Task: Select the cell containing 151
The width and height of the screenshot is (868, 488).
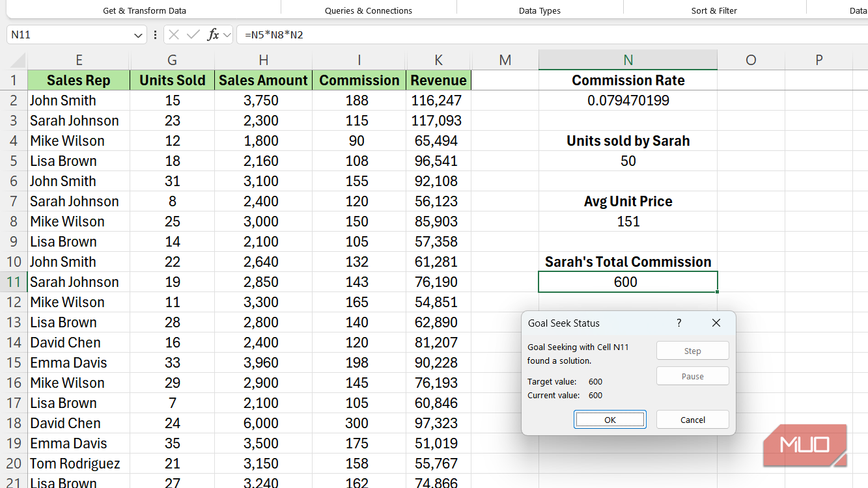Action: click(x=628, y=221)
